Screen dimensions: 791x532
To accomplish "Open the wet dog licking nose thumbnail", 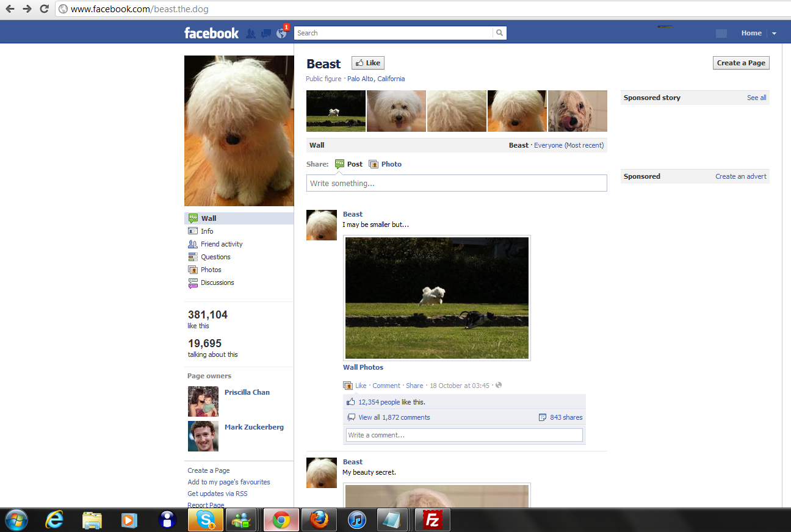I will (x=577, y=111).
